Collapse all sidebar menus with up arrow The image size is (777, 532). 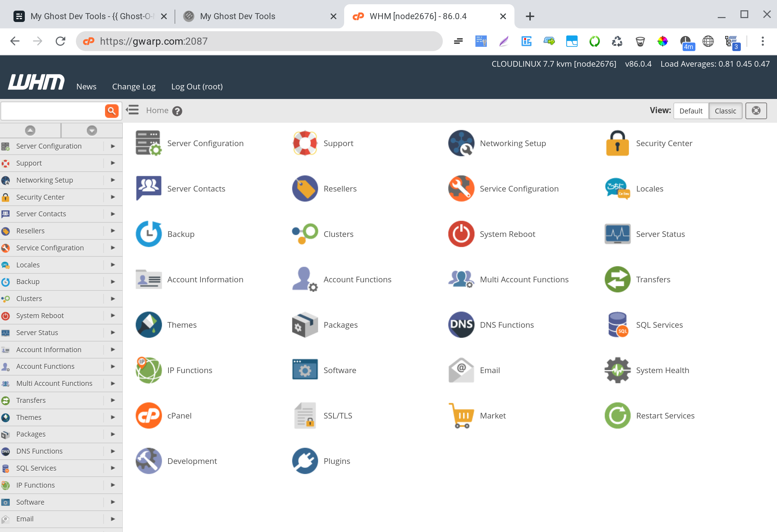30,131
